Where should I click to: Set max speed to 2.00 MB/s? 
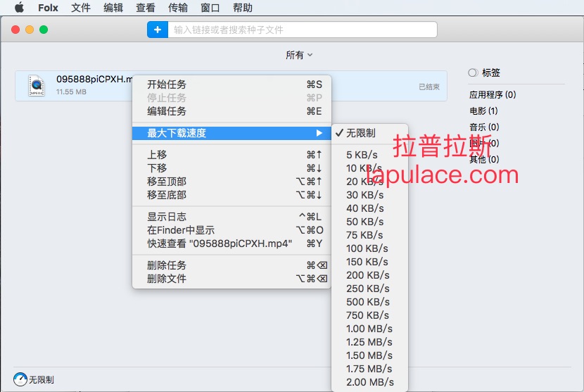(369, 382)
